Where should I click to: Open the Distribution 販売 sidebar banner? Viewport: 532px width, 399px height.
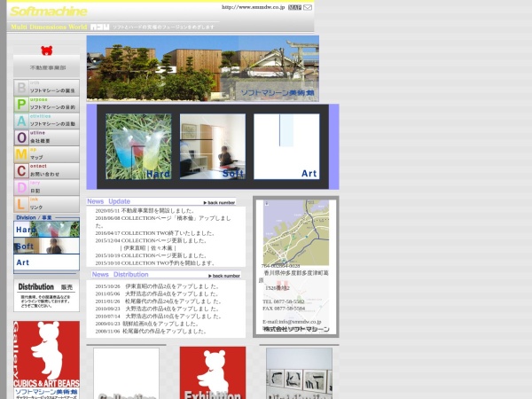click(47, 295)
